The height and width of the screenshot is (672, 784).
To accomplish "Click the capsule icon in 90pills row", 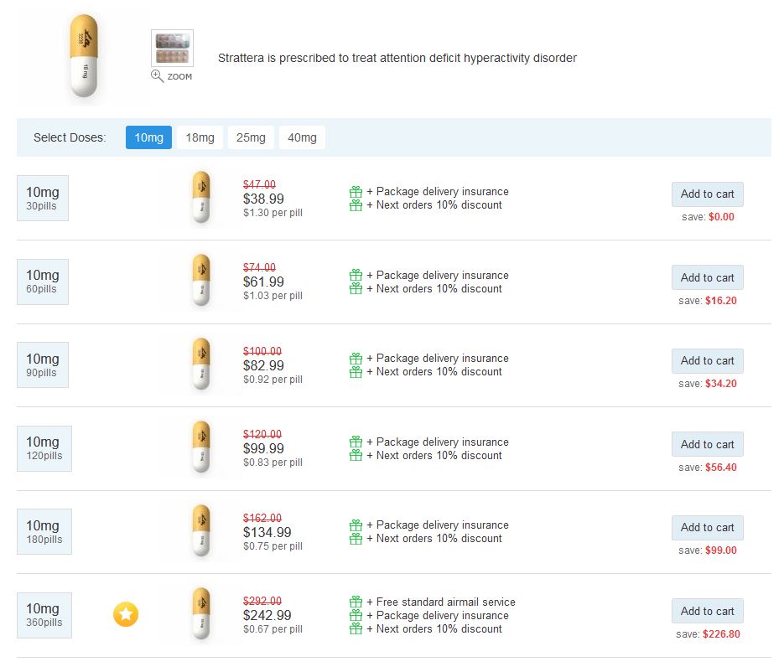I will pyautogui.click(x=201, y=364).
